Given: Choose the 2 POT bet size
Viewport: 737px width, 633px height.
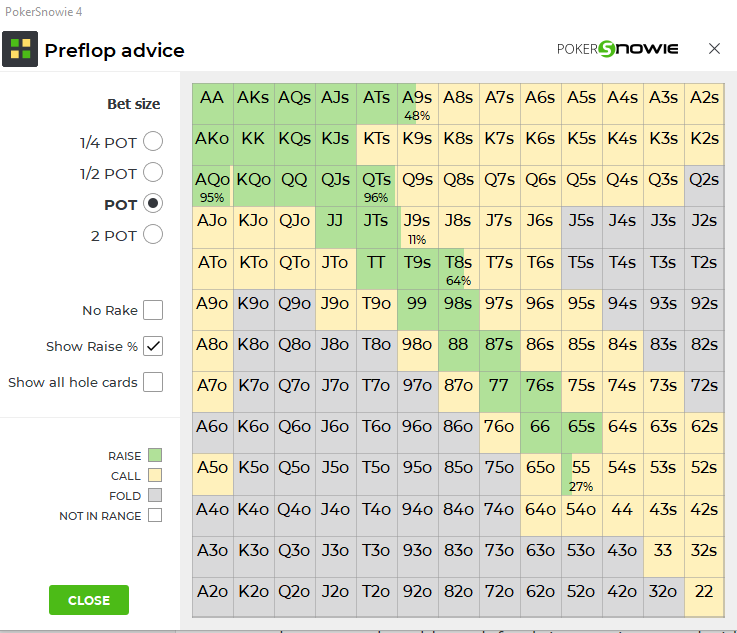Looking at the screenshot, I should 153,234.
